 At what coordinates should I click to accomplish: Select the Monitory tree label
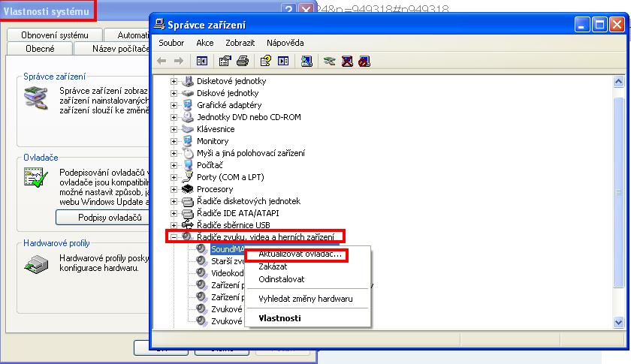[x=213, y=141]
